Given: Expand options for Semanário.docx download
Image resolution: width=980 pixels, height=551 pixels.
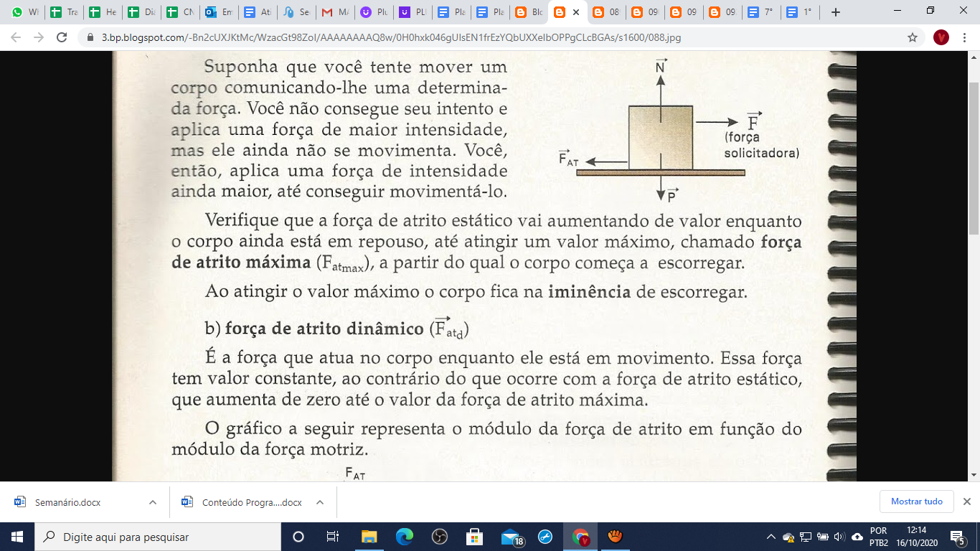Looking at the screenshot, I should tap(152, 502).
